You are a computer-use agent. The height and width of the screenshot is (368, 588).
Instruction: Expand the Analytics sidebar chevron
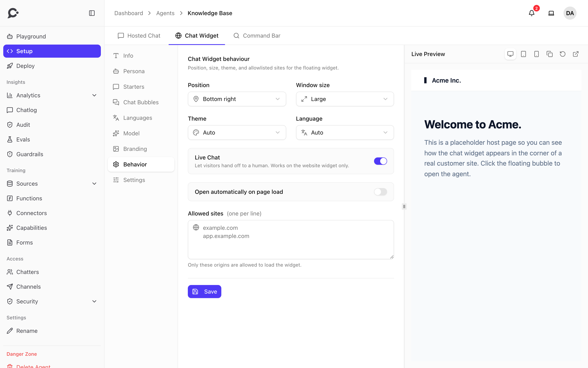pyautogui.click(x=94, y=95)
